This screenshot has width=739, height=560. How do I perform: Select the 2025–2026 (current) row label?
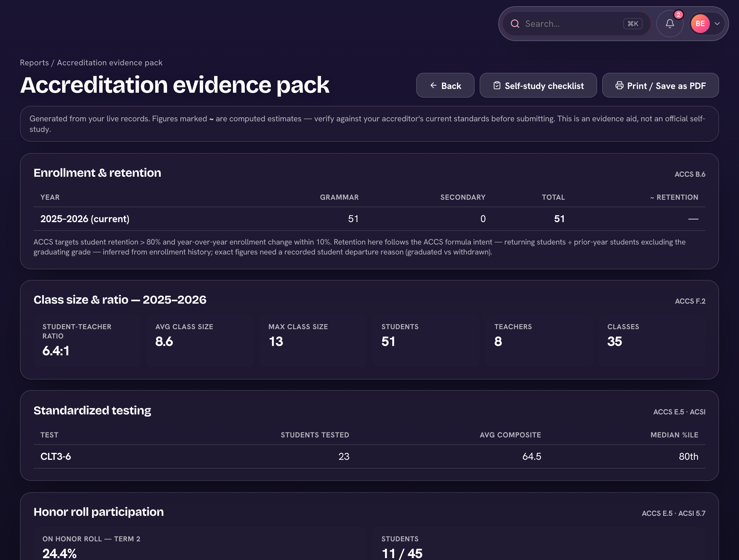(x=85, y=219)
